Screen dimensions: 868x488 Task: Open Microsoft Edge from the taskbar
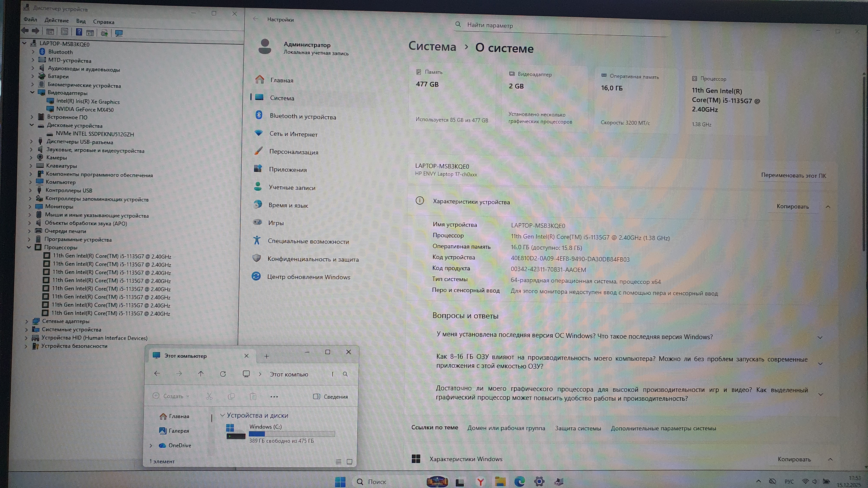point(519,482)
